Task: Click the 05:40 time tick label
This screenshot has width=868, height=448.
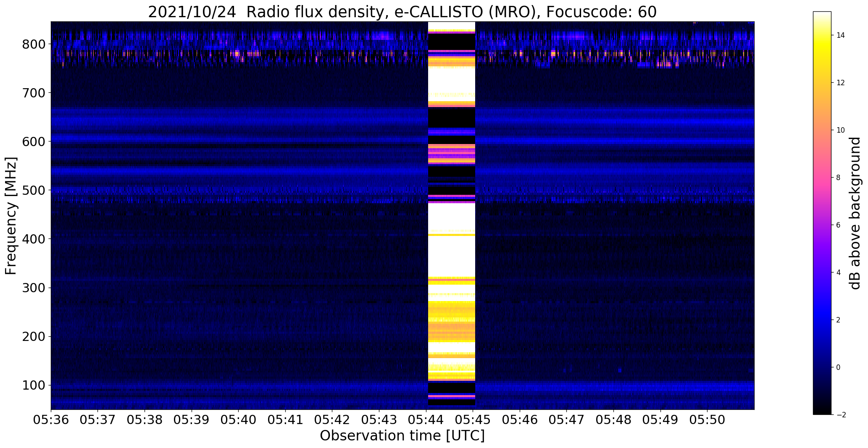Action: click(239, 420)
